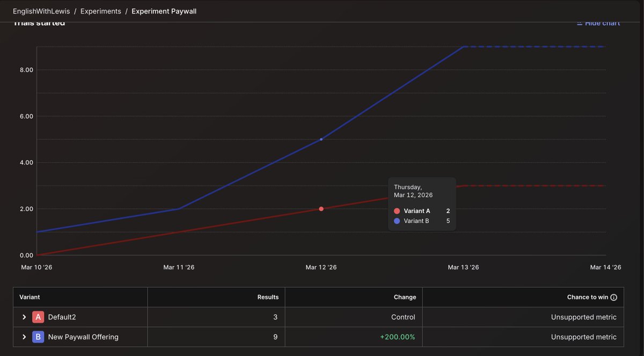Click the Control cell for Default2
644x356 pixels.
pos(403,317)
